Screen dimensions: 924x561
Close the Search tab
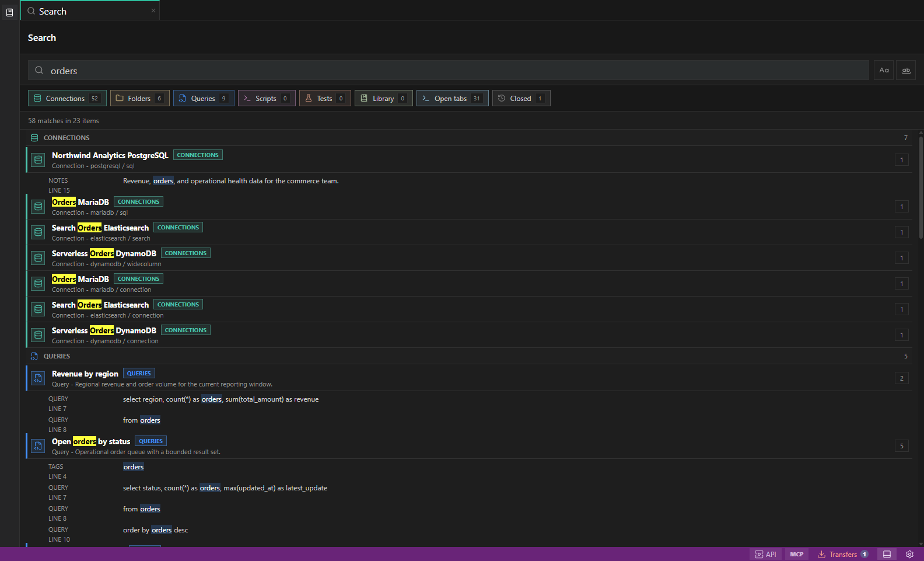(153, 11)
